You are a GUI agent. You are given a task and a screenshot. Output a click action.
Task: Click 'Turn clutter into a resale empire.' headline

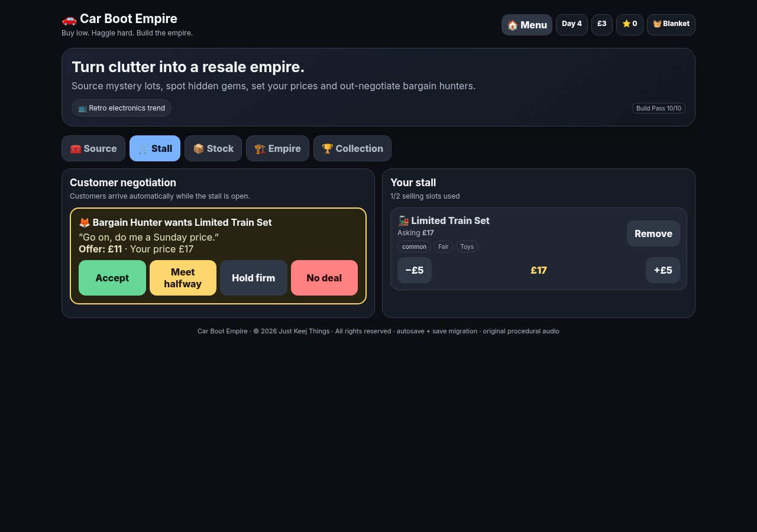point(188,67)
